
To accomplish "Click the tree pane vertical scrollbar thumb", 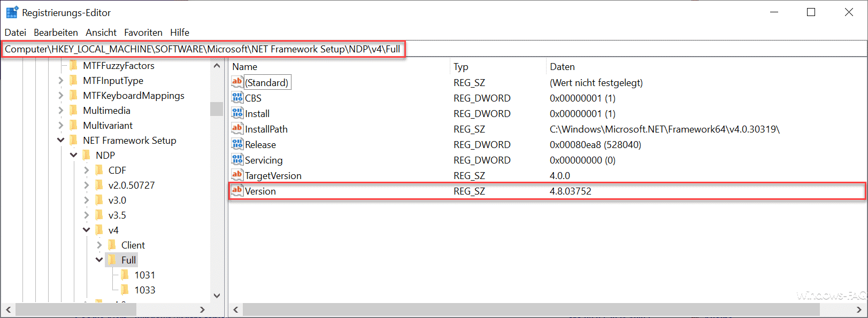I will 217,108.
